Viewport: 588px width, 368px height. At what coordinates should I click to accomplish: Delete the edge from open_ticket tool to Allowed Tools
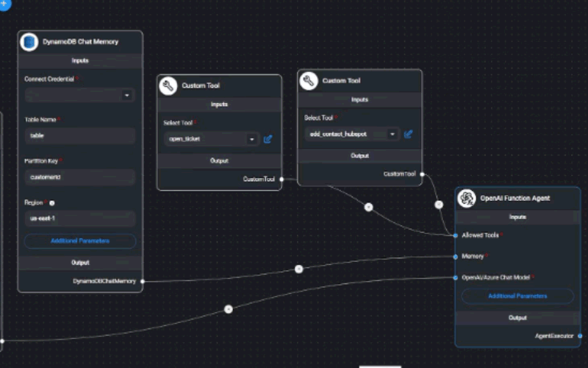point(369,208)
